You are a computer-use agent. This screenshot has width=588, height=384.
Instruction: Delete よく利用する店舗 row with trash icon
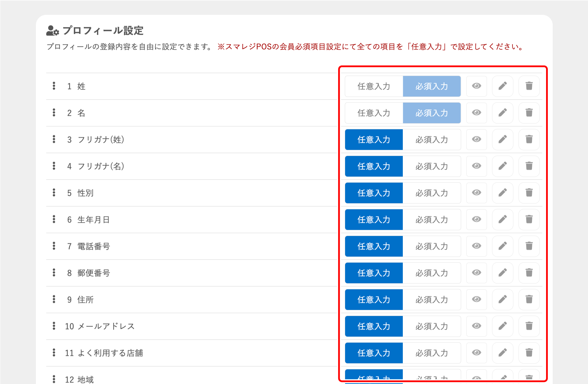[529, 353]
